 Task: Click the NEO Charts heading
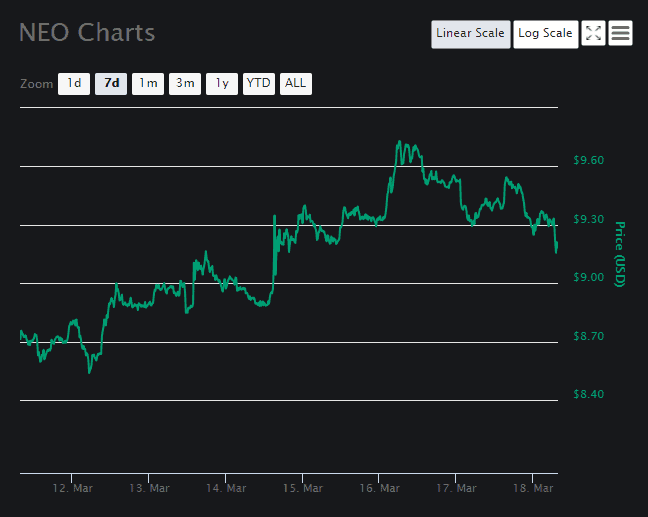[87, 33]
